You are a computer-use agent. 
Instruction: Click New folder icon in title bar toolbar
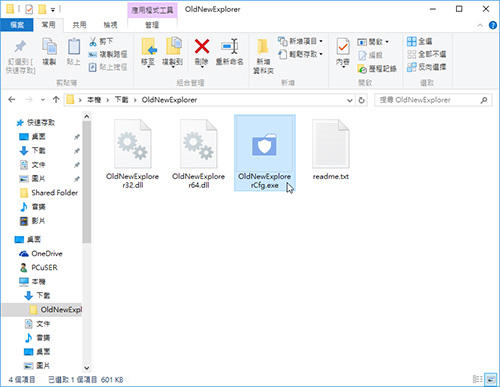click(42, 9)
